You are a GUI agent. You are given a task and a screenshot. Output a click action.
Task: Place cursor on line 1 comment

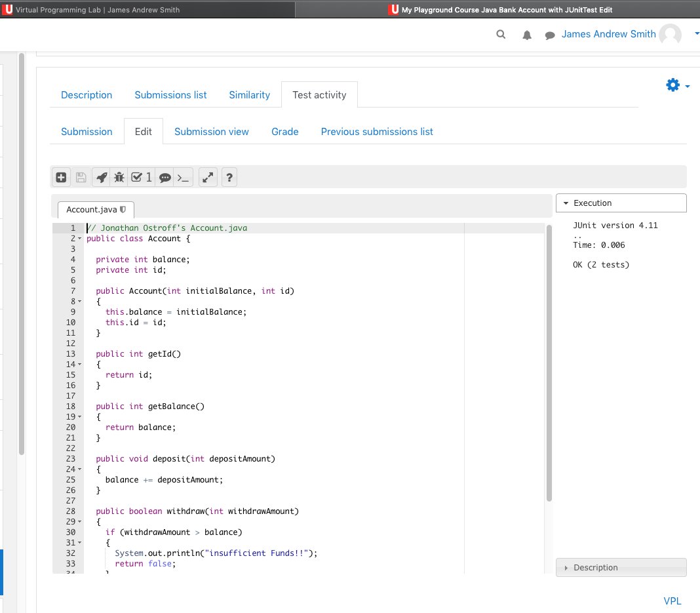[x=167, y=227]
